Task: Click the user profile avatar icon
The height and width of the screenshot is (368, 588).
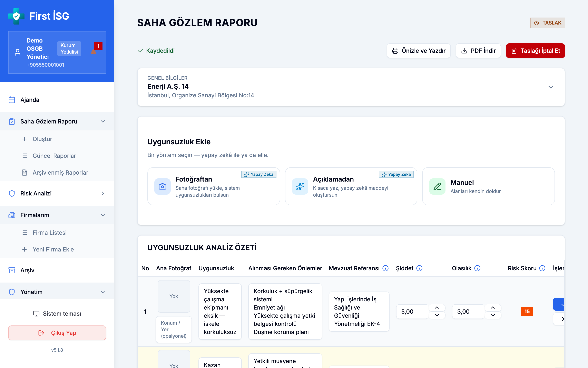Action: coord(18,52)
